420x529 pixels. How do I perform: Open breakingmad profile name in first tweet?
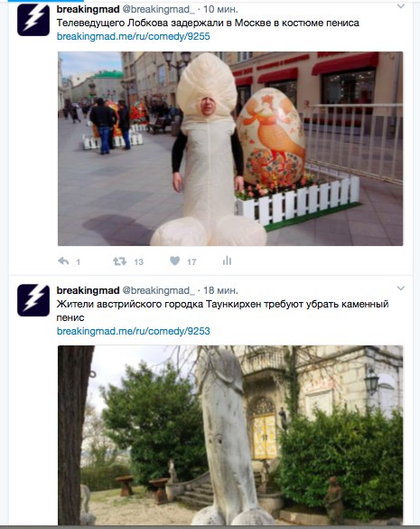point(88,9)
